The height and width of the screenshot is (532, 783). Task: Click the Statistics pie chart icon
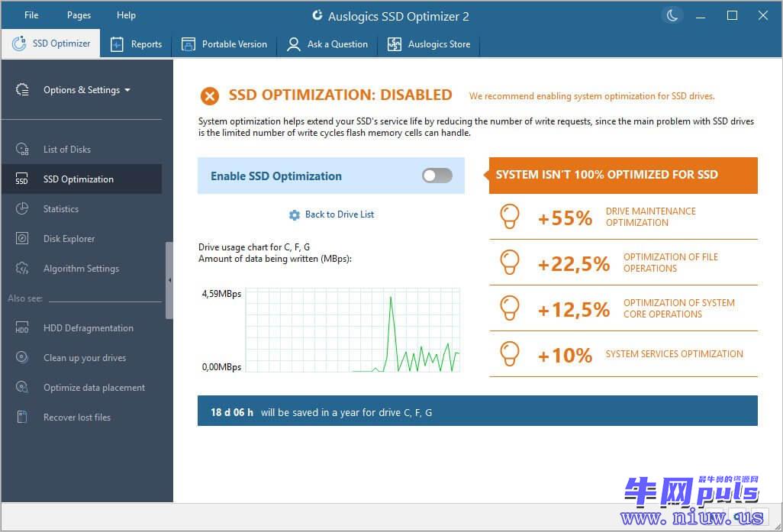22,209
